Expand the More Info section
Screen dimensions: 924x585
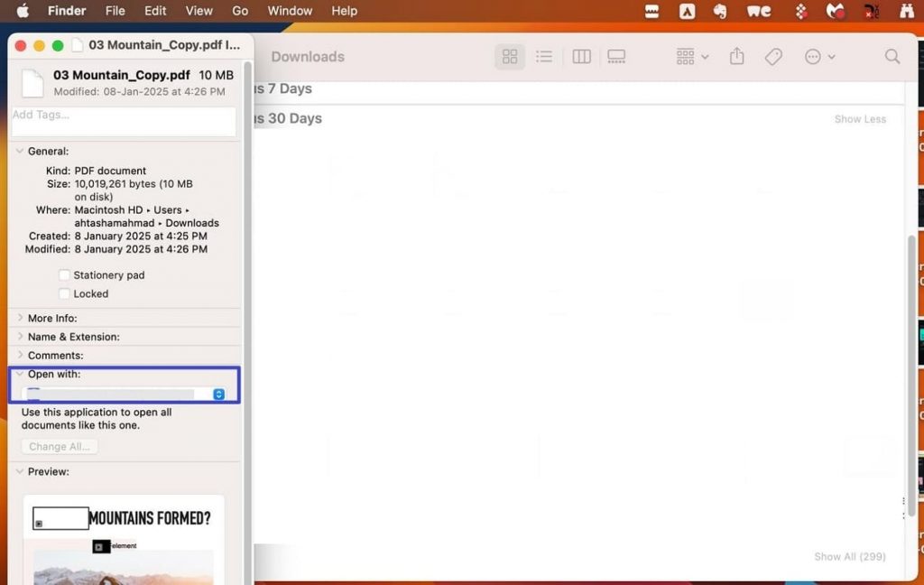coord(20,318)
